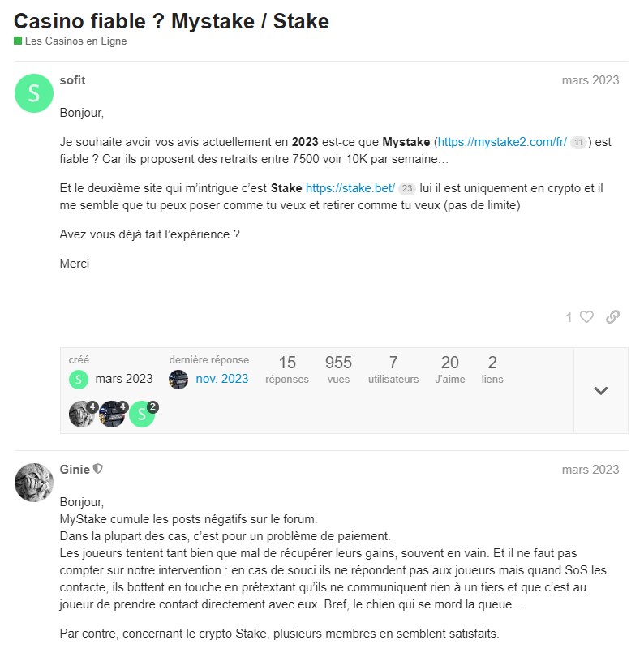Click the participant avatar showing 4 posts
Viewport: 644px width, 653px height.
[x=81, y=414]
